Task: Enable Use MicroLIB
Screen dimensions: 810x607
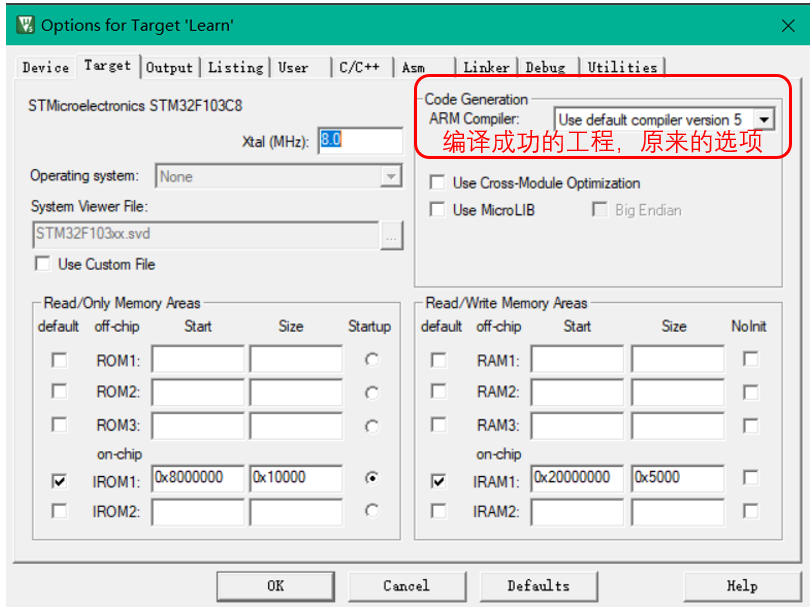Action: [437, 210]
